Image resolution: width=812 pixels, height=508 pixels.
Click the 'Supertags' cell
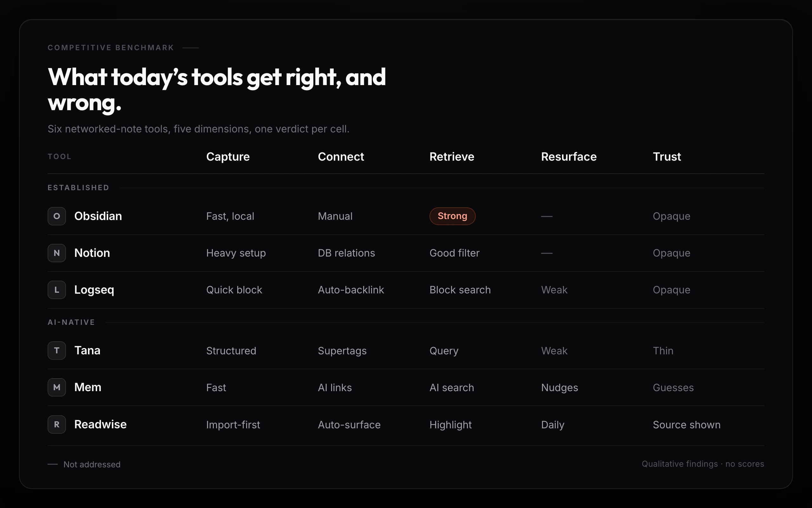[x=342, y=351]
